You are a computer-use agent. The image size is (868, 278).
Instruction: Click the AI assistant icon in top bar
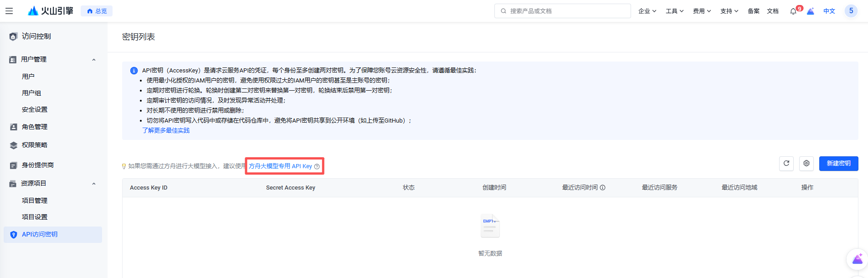(x=811, y=11)
